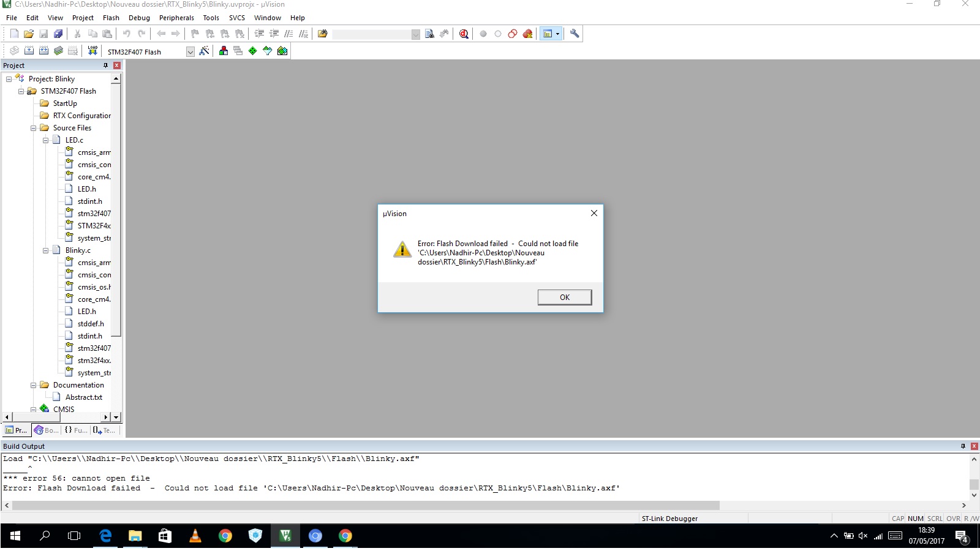Click the Insert breakpoint red circle icon
This screenshot has height=551, width=980.
[483, 34]
